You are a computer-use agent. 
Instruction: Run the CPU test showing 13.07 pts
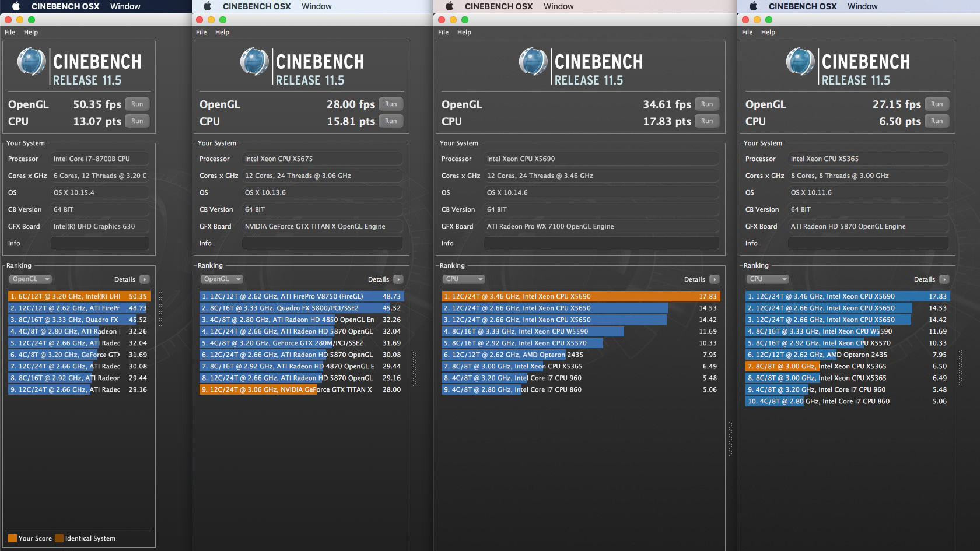137,121
